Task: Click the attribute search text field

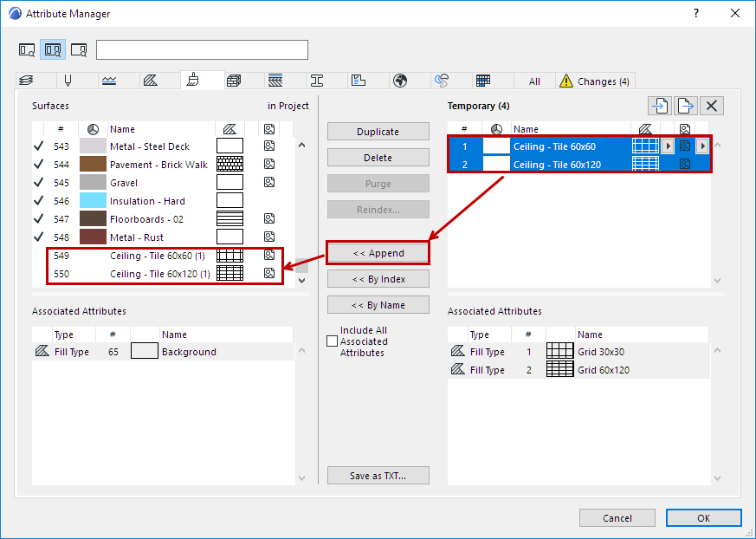Action: (x=202, y=49)
